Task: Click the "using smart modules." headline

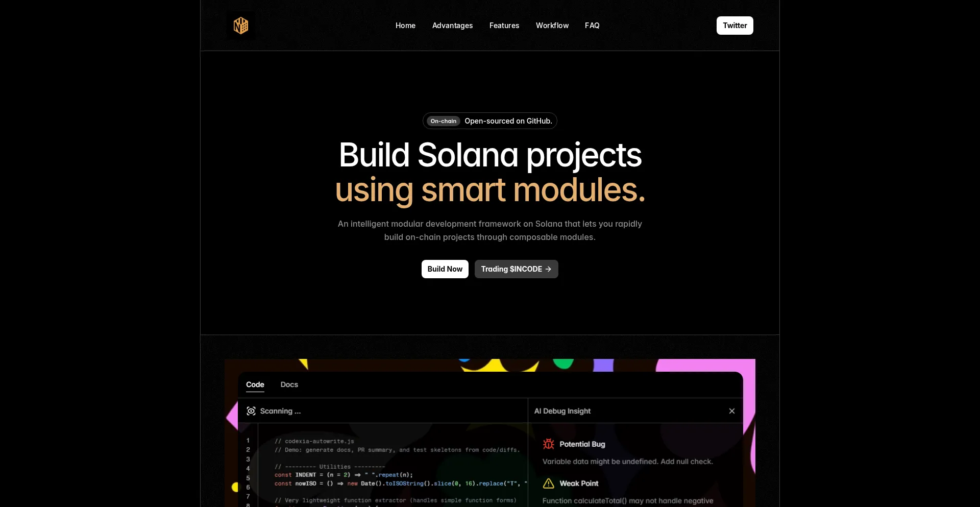Action: coord(490,190)
